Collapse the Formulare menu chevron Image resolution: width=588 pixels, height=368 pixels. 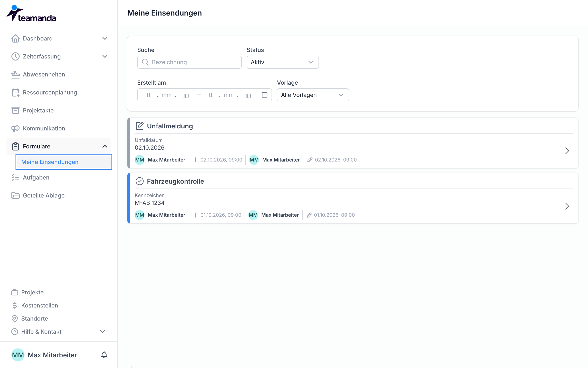click(105, 147)
